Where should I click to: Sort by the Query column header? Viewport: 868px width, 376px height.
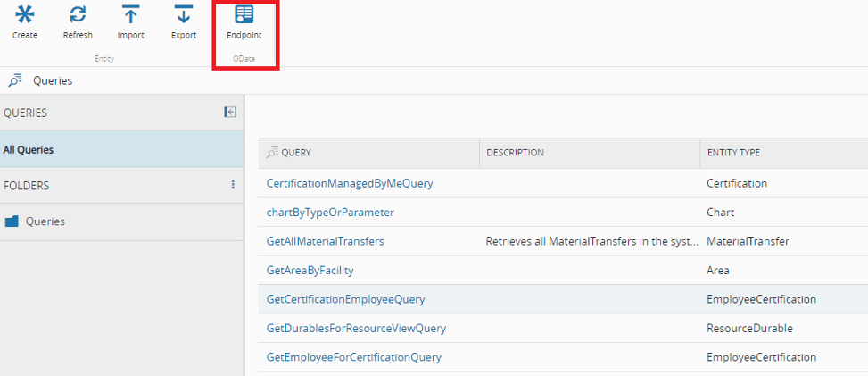(x=296, y=153)
